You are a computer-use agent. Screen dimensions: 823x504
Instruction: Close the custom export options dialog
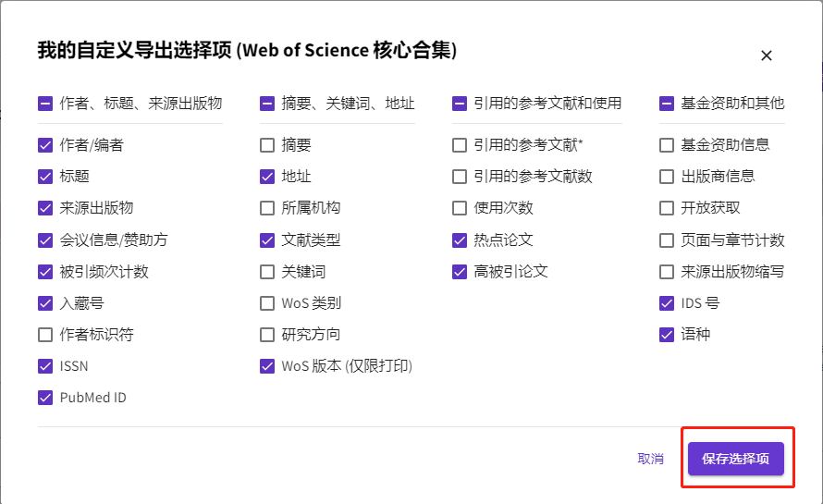click(766, 55)
